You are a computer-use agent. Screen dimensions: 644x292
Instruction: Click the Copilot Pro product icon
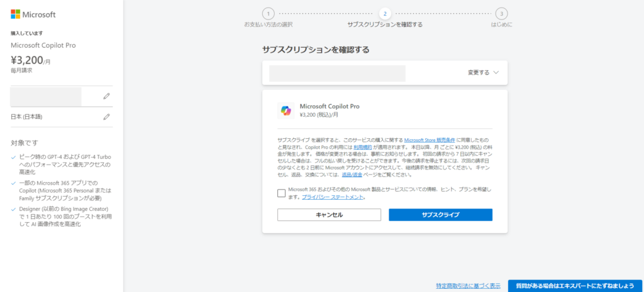[286, 111]
